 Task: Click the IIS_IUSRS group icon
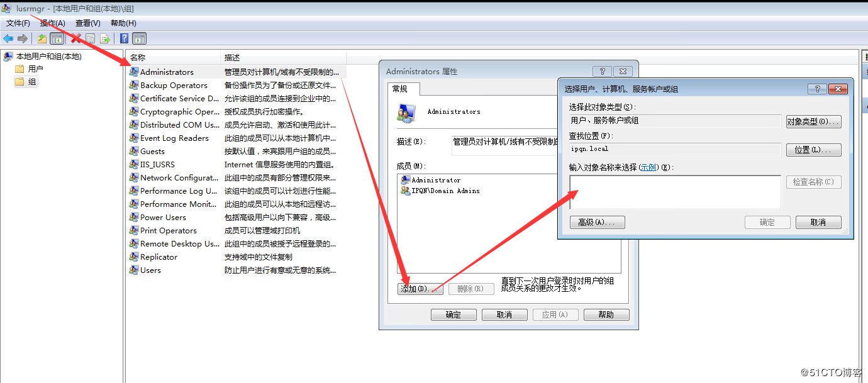pyautogui.click(x=134, y=164)
